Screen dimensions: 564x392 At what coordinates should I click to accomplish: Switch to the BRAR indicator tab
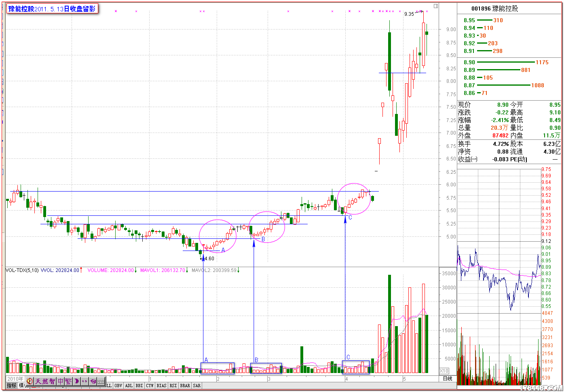click(x=185, y=386)
